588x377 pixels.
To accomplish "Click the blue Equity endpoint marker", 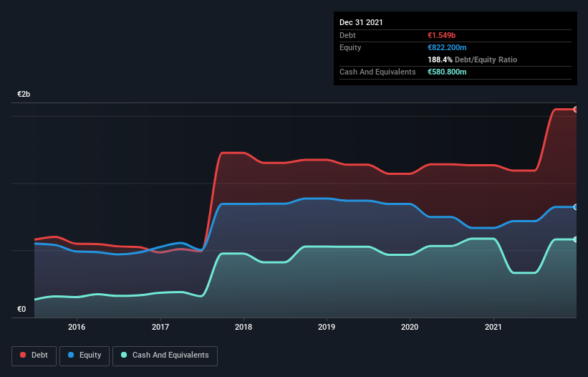I will pyautogui.click(x=576, y=207).
